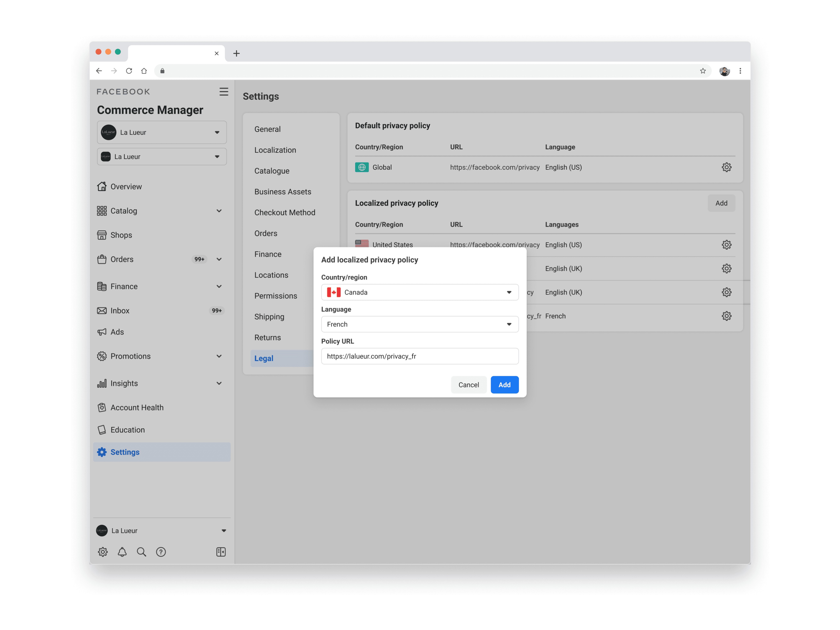This screenshot has width=840, height=630.
Task: Open the La Lueur shop selector dropdown
Action: pos(162,157)
